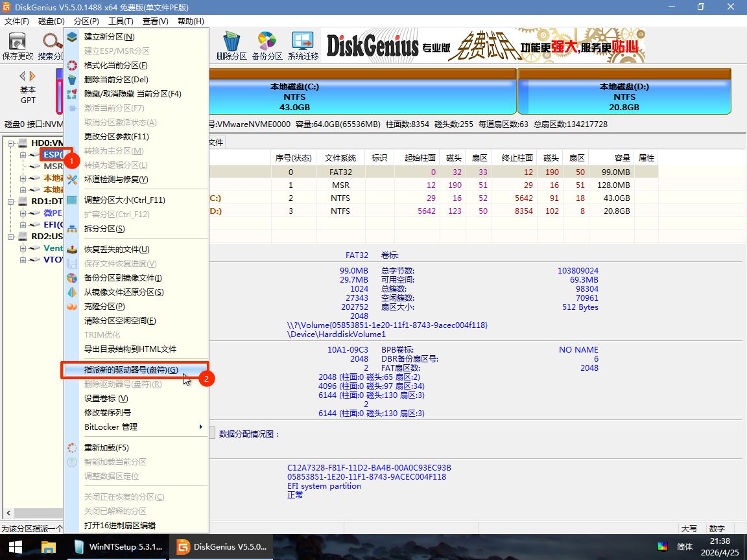The width and height of the screenshot is (747, 560).
Task: Choose 清除分区空闲空间(E) menu entry
Action: 136,321
